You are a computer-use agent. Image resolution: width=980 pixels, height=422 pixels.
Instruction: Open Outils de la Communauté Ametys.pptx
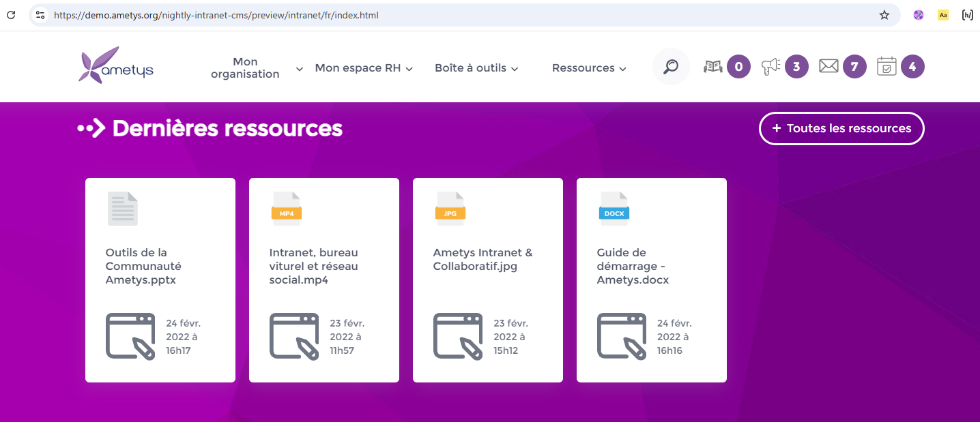[143, 266]
